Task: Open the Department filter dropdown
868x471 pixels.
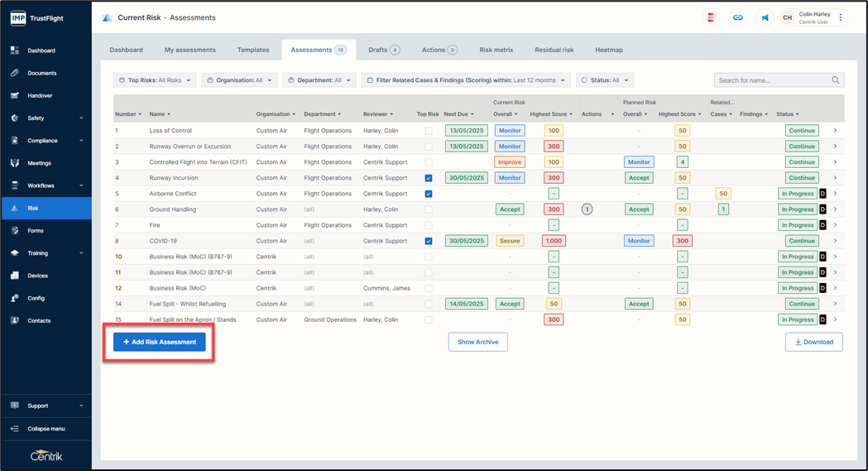Action: (319, 80)
